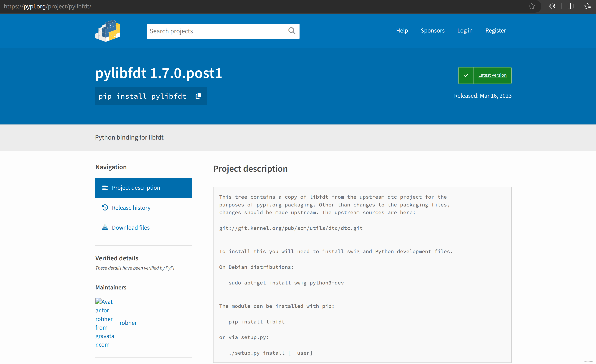Viewport: 596px width, 364px height.
Task: Click the 'Project description' main heading
Action: (x=250, y=169)
